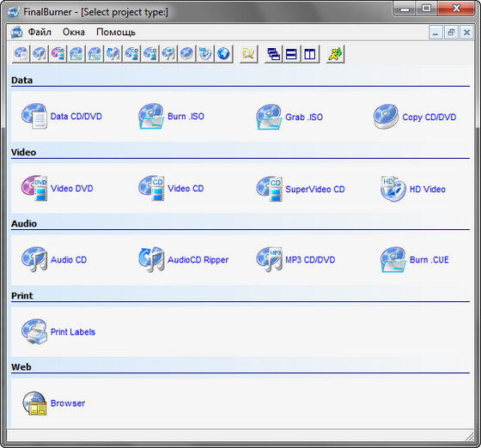
Task: Start an HD Video project
Action: (413, 189)
